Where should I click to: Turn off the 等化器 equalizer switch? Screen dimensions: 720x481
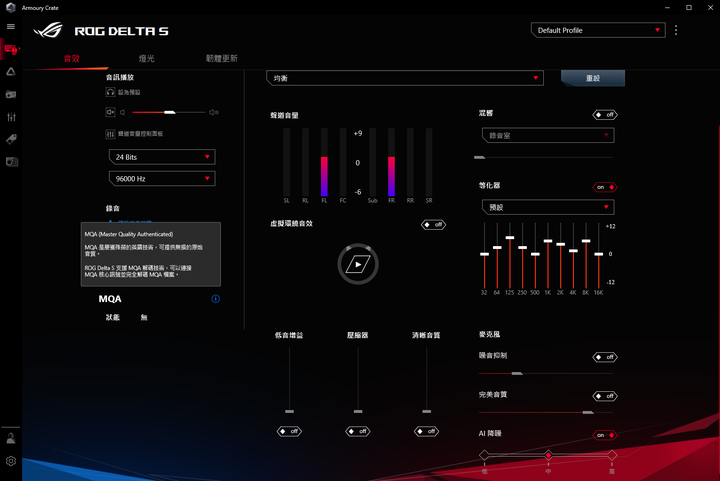pyautogui.click(x=605, y=187)
